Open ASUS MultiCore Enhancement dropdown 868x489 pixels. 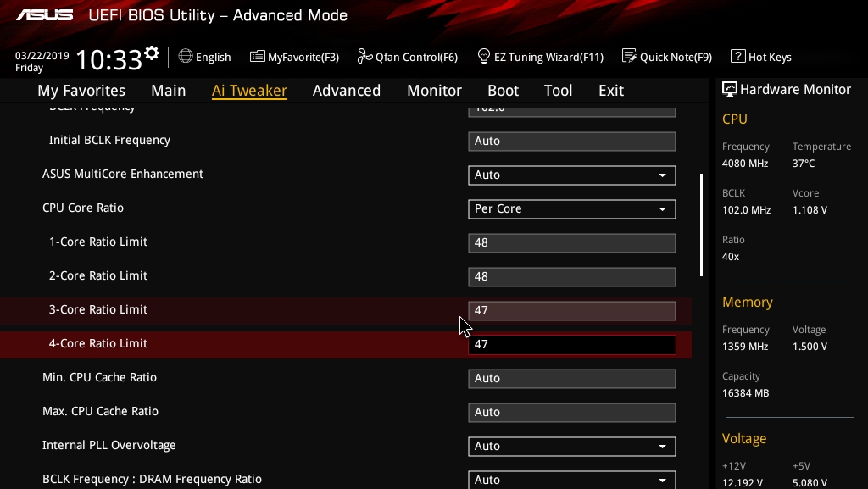tap(572, 175)
